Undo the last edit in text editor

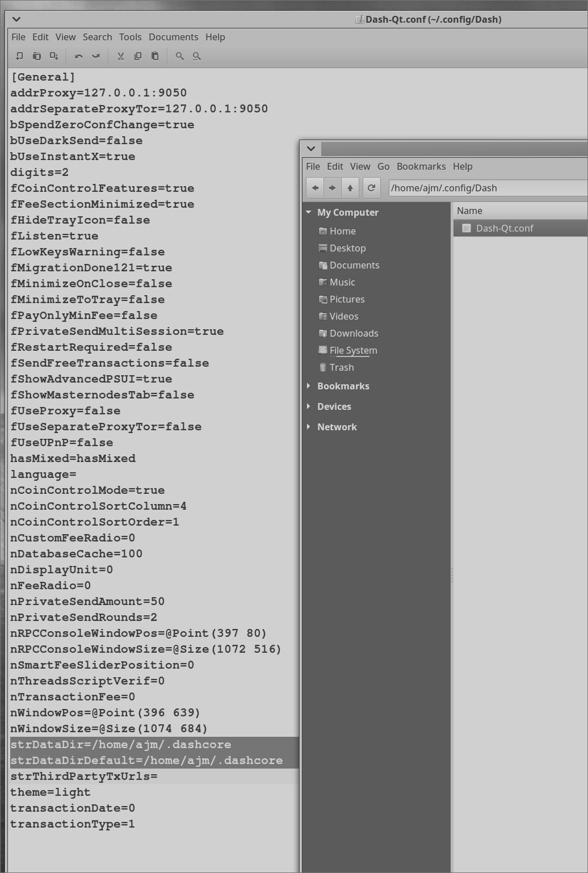click(x=79, y=56)
